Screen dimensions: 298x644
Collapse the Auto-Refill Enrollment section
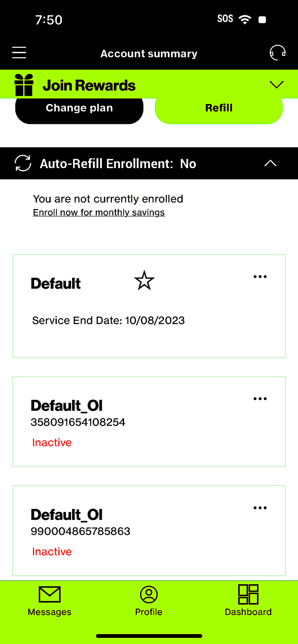tap(271, 163)
